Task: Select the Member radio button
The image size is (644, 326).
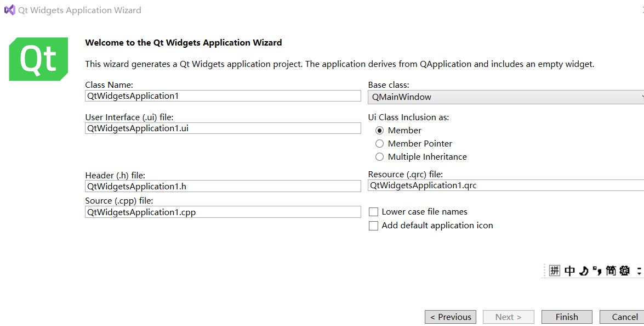Action: pos(379,130)
